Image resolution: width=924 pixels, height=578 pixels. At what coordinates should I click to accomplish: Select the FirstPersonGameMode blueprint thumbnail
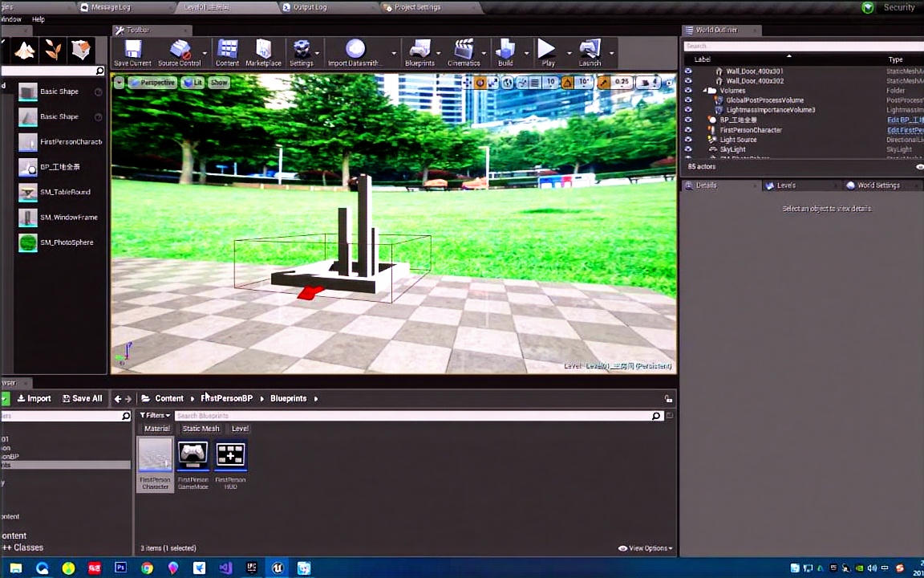pyautogui.click(x=192, y=455)
